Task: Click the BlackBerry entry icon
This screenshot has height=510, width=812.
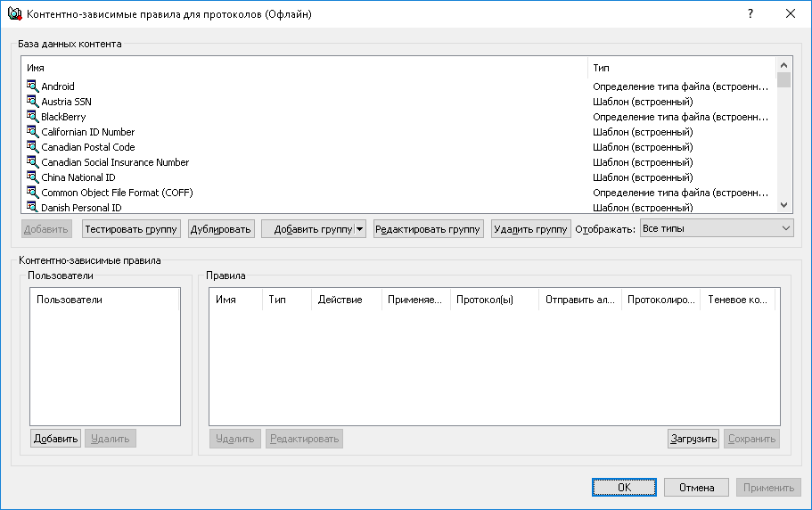Action: [x=33, y=117]
